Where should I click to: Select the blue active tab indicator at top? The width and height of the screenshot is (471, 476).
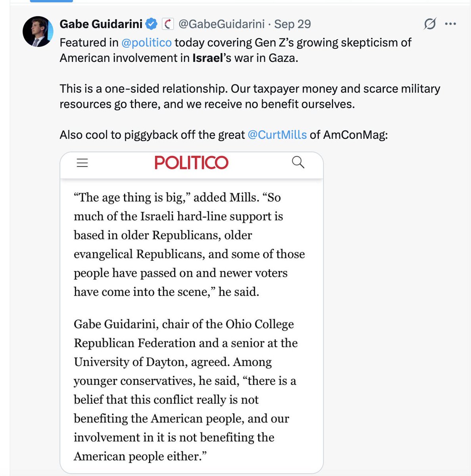[x=52, y=1]
